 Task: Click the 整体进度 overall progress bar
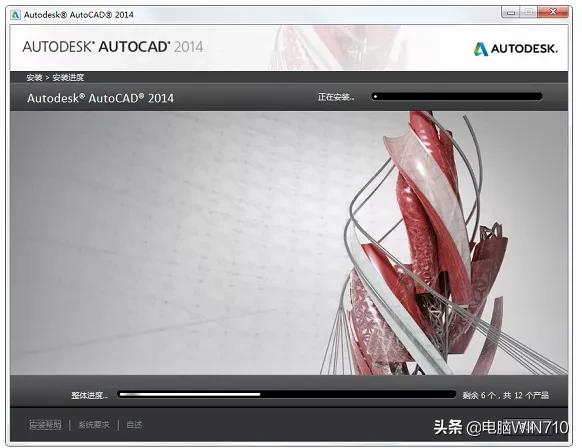287,395
